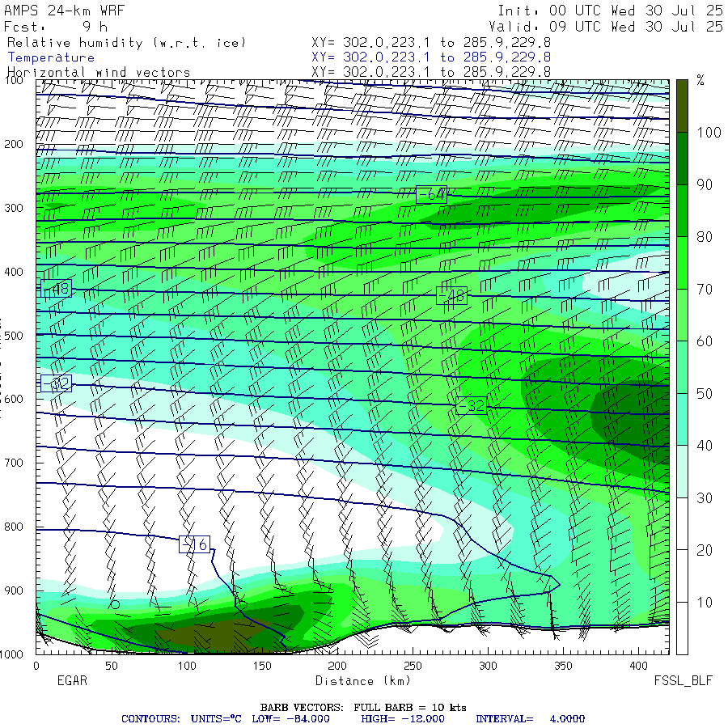
Task: Click the Distance (km) axis title
Action: point(363,680)
